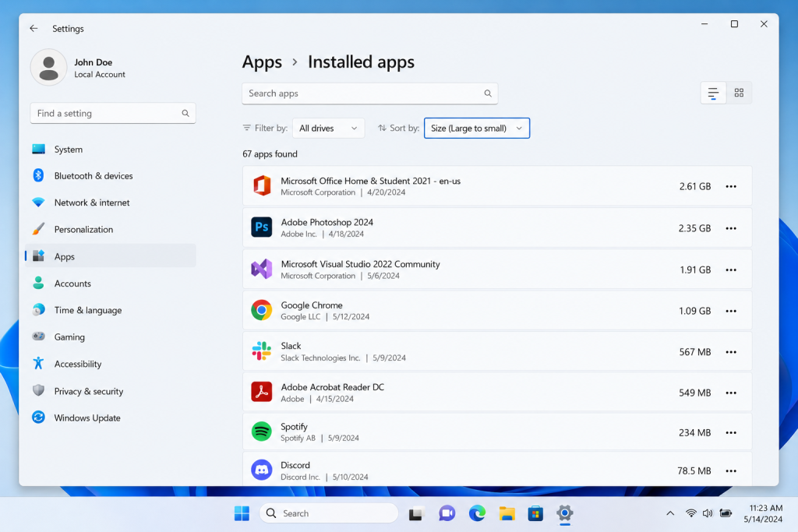The height and width of the screenshot is (532, 798).
Task: Switch to list view layout
Action: click(713, 93)
